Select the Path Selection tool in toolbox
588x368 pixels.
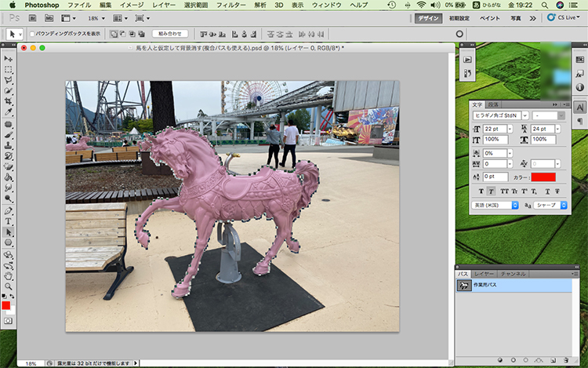(9, 232)
